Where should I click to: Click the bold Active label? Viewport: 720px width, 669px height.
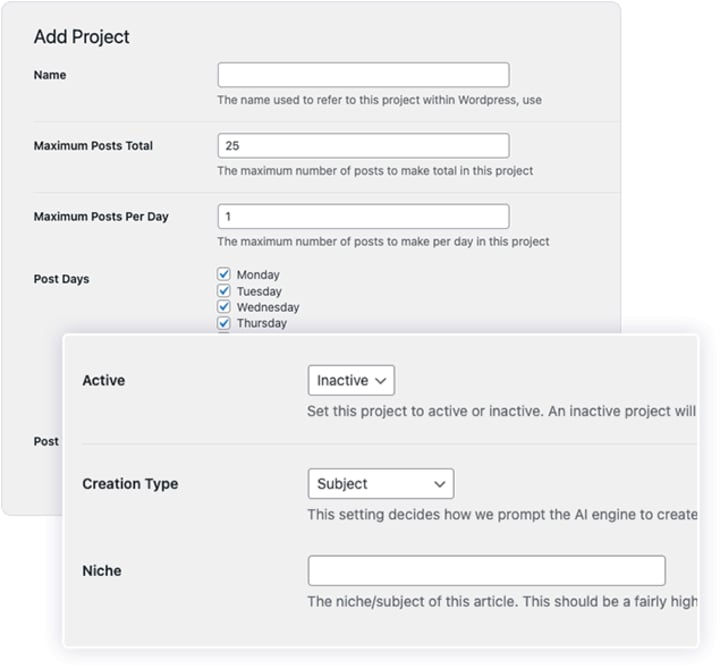(103, 381)
